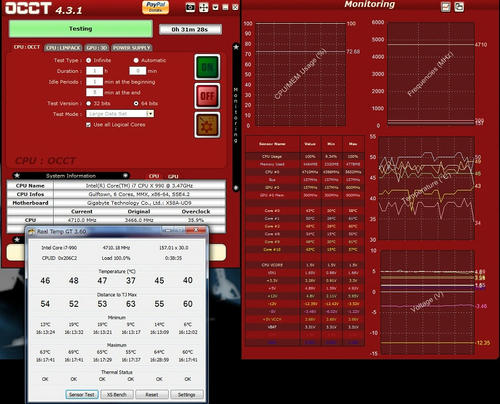This screenshot has height=404, width=500.
Task: Click the star atop the vertical Monitoring bar
Action: tap(236, 47)
